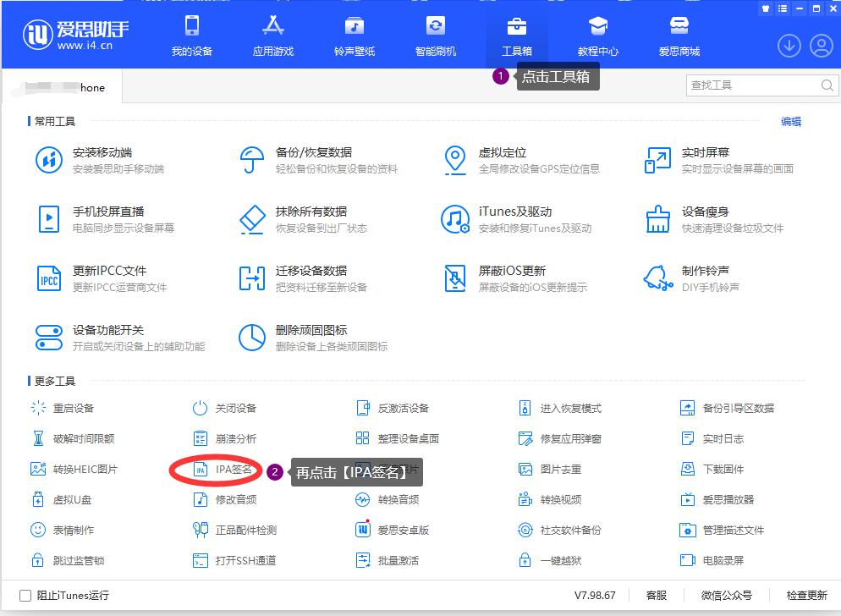
Task: Click the search magnifier icon
Action: point(827,85)
